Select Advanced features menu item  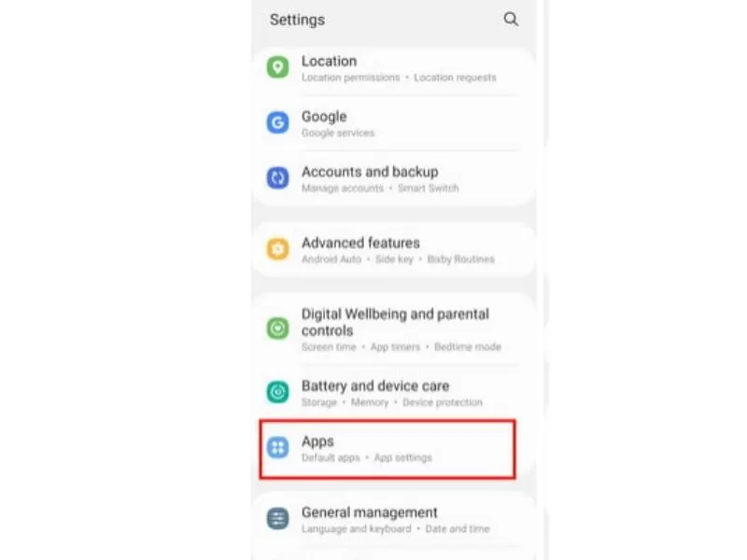393,249
